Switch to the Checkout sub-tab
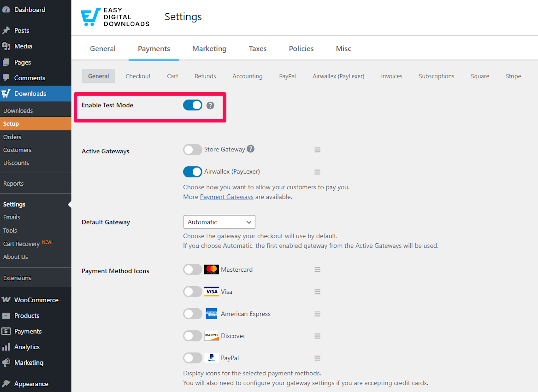Viewport: 538px width, 392px height. pyautogui.click(x=138, y=76)
